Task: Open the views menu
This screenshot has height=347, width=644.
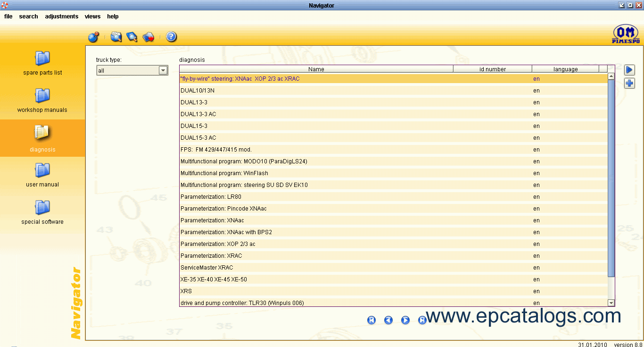Action: click(92, 17)
